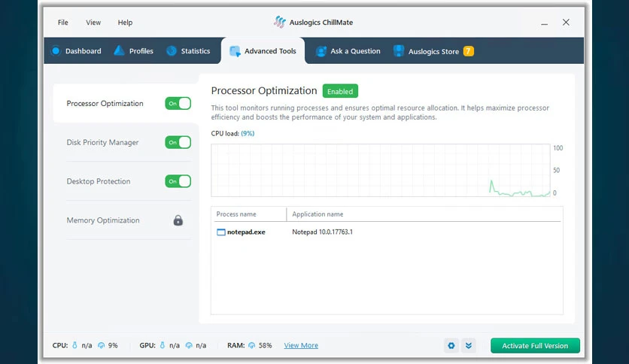Turn off Desktop Protection toggle
The image size is (629, 364).
[178, 181]
